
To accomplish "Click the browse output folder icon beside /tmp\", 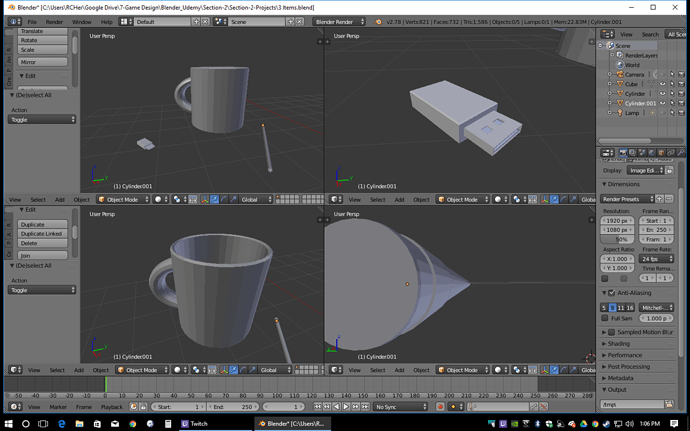I will click(x=669, y=404).
